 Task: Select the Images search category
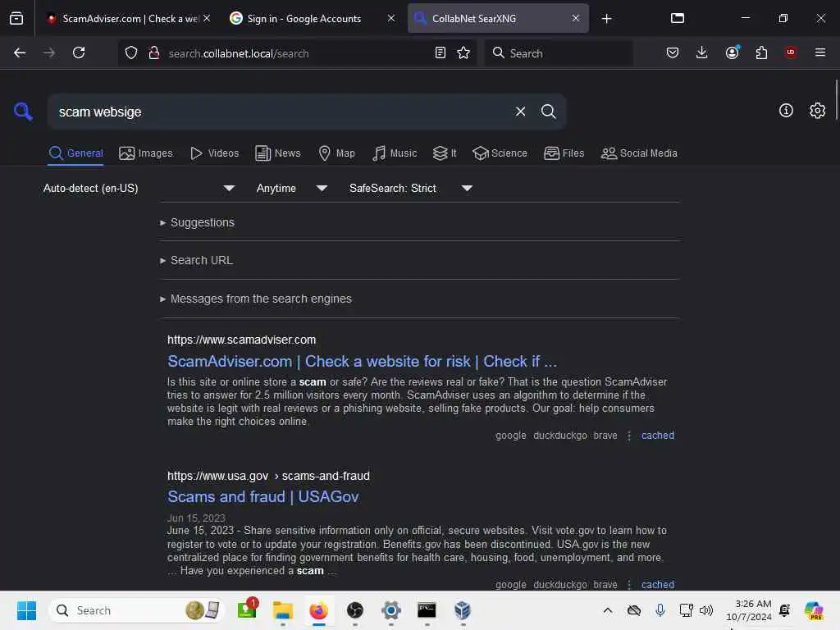tap(146, 153)
